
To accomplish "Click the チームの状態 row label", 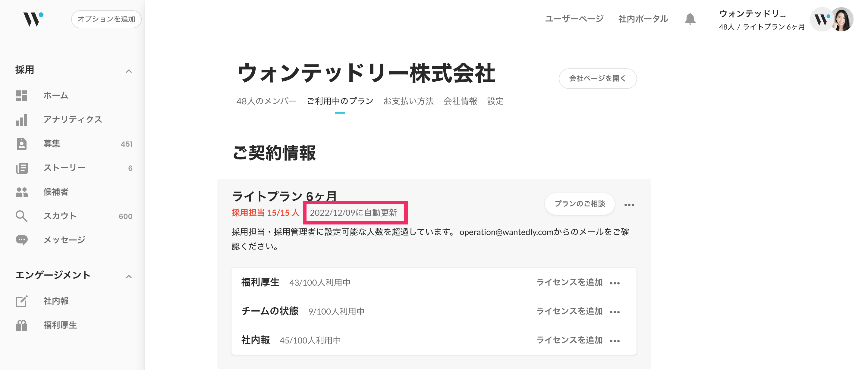I will coord(269,311).
